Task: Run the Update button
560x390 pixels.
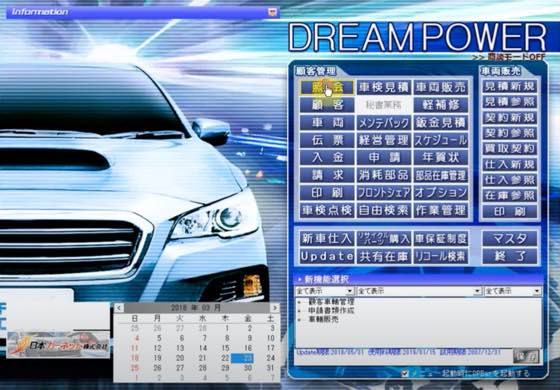Action: pyautogui.click(x=327, y=256)
